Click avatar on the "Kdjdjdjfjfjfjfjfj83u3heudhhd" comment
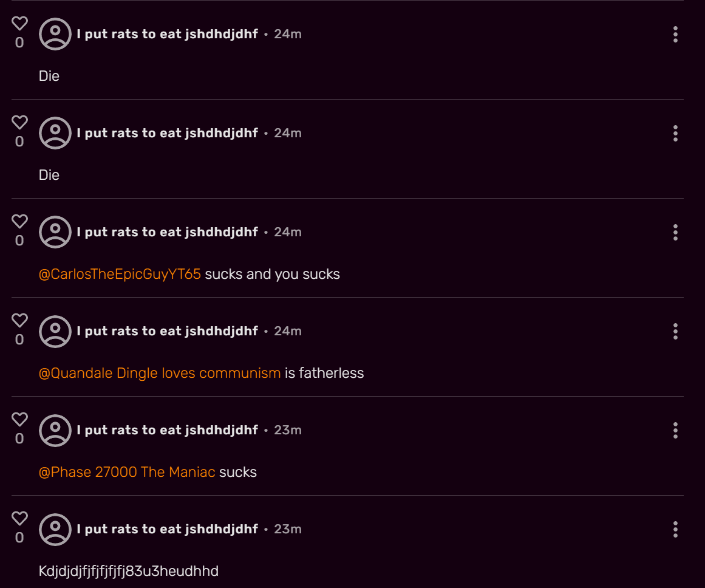 pyautogui.click(x=55, y=529)
